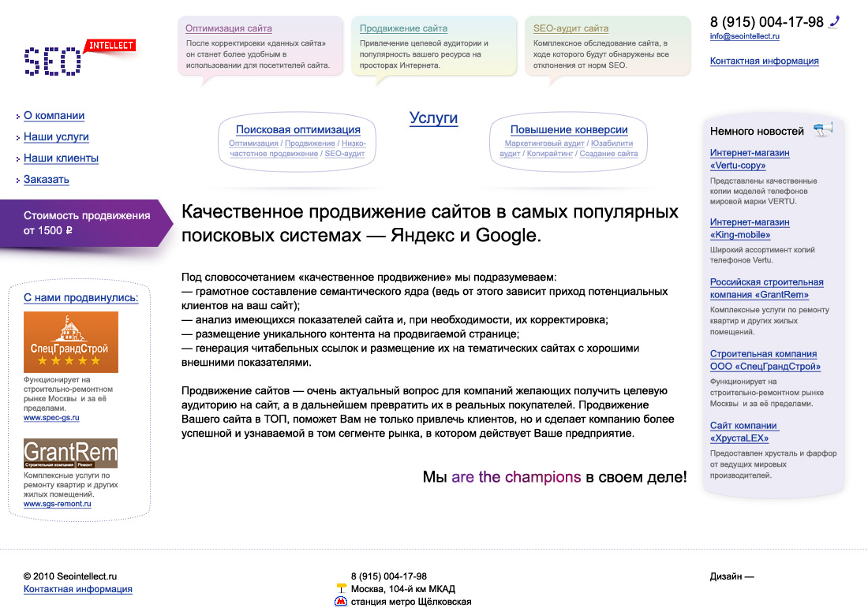Open Наши клиенты menu item

[61, 158]
